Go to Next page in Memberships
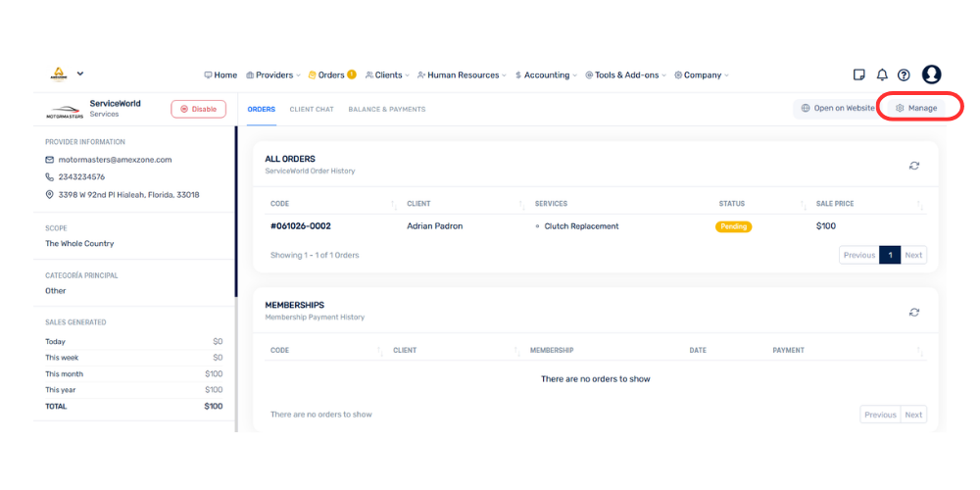This screenshot has height=490, width=980. coord(913,415)
